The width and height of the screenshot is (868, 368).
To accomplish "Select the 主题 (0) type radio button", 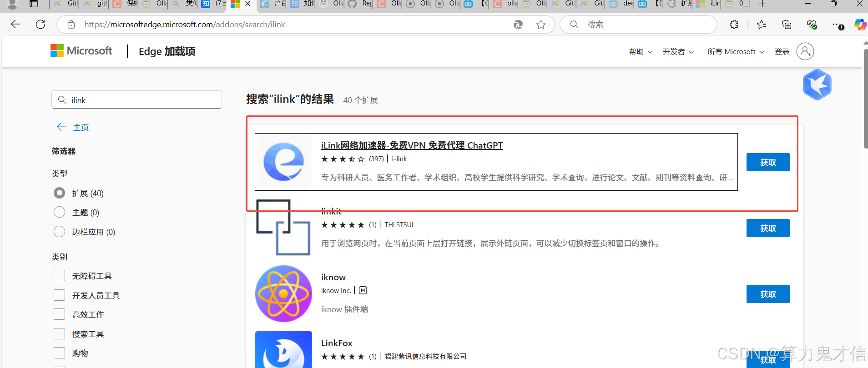I will click(59, 212).
